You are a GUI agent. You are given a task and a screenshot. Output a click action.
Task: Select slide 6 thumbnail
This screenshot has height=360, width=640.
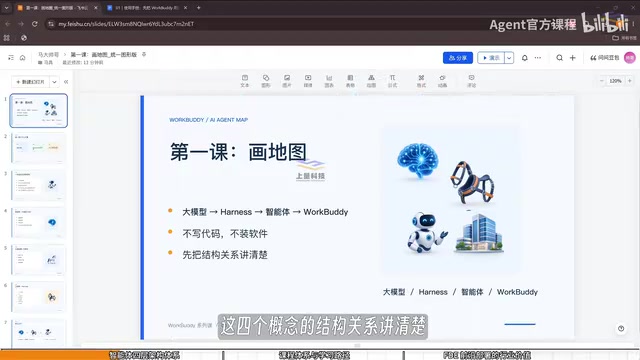pos(39,297)
